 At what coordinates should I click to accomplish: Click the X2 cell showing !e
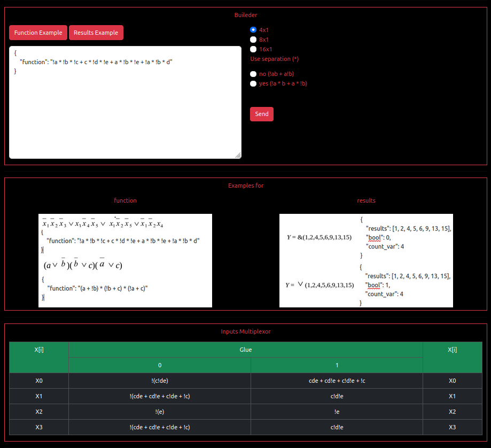pos(337,412)
